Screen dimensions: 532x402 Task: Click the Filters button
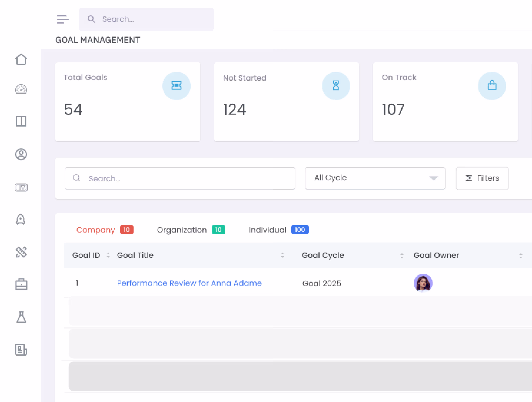pyautogui.click(x=482, y=178)
